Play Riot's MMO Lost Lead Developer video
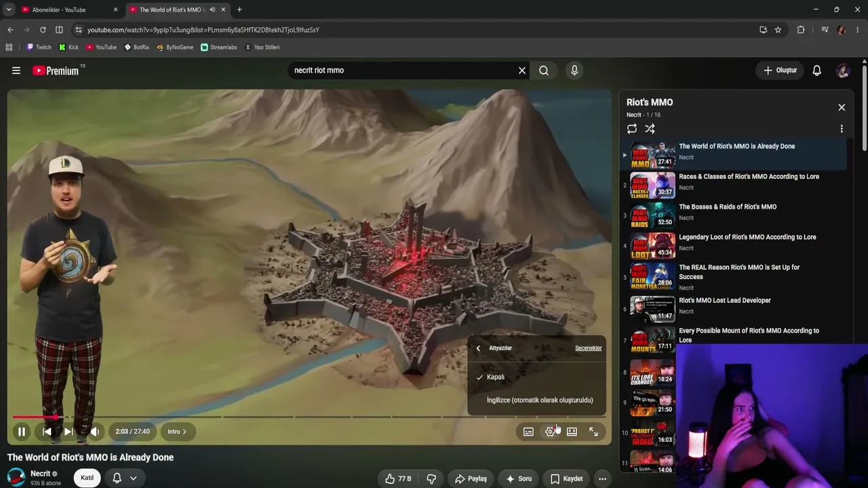The image size is (868, 488). (734, 309)
